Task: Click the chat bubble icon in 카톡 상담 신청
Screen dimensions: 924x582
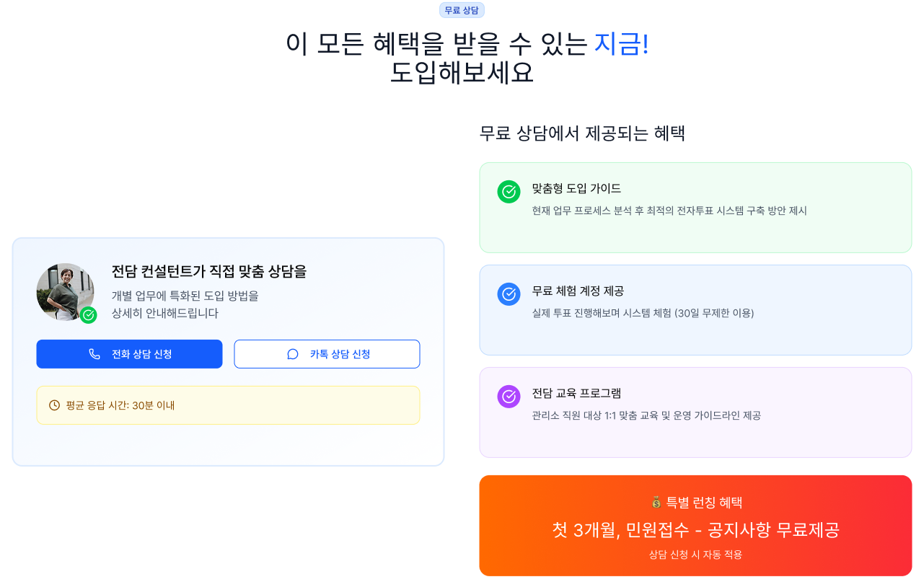Action: coord(293,354)
